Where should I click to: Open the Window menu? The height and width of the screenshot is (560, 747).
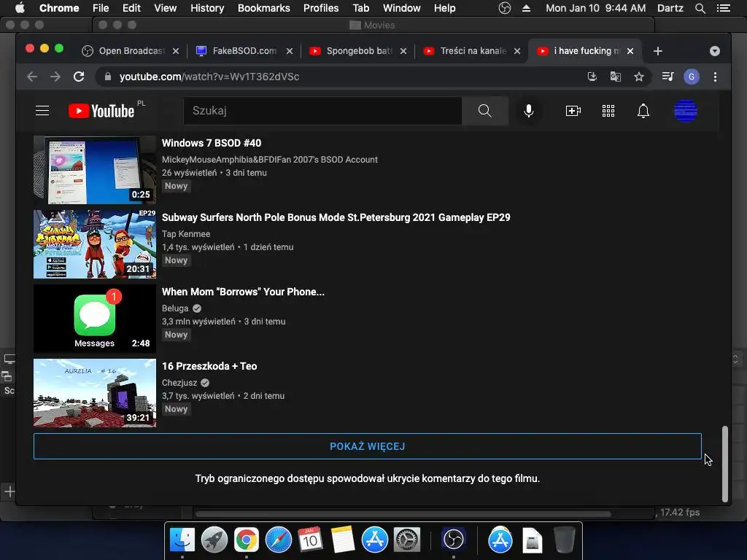tap(402, 8)
